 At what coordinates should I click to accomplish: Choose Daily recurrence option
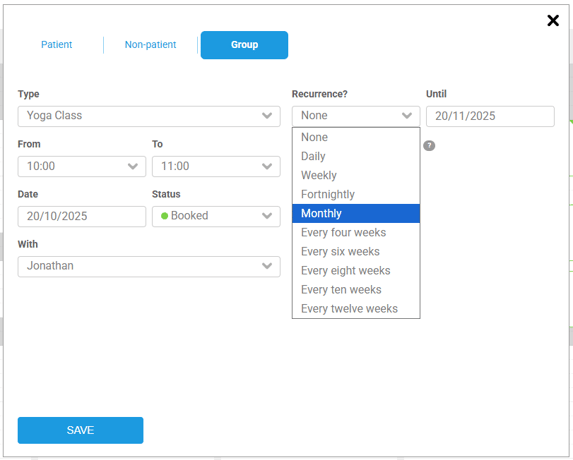356,156
